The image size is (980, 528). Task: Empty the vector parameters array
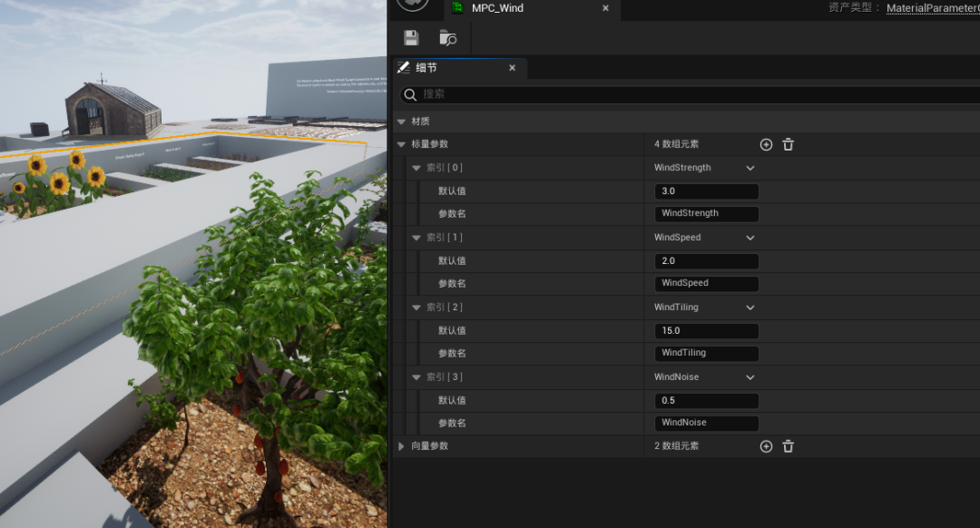[x=789, y=446]
